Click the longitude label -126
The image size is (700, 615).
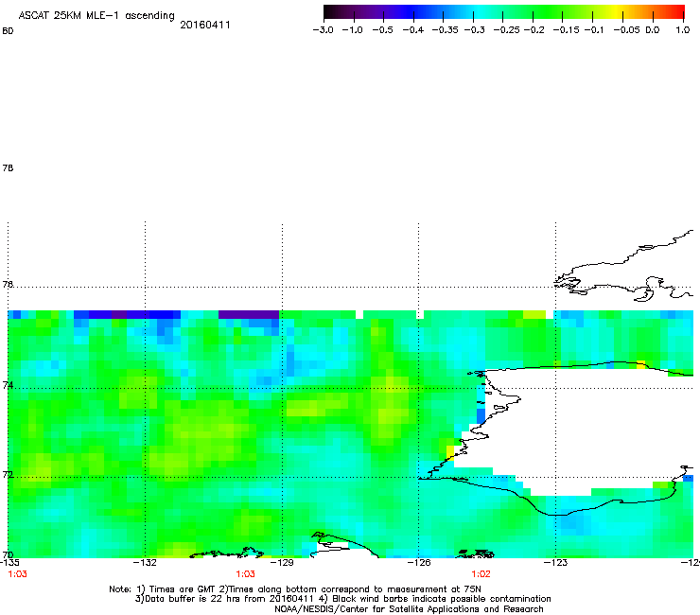point(419,563)
